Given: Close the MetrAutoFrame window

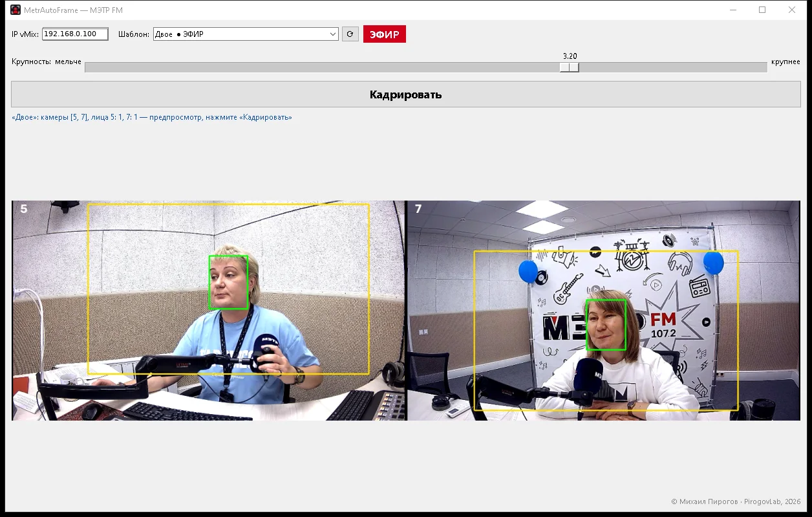Looking at the screenshot, I should 792,10.
